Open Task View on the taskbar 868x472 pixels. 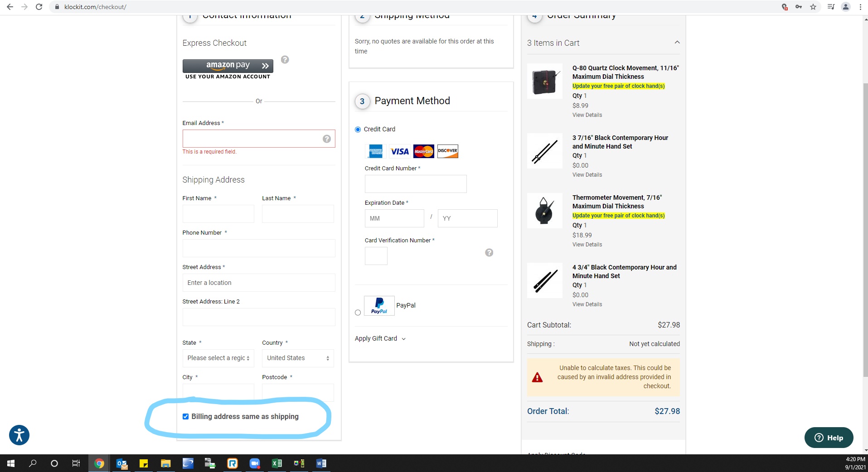[x=76, y=463]
